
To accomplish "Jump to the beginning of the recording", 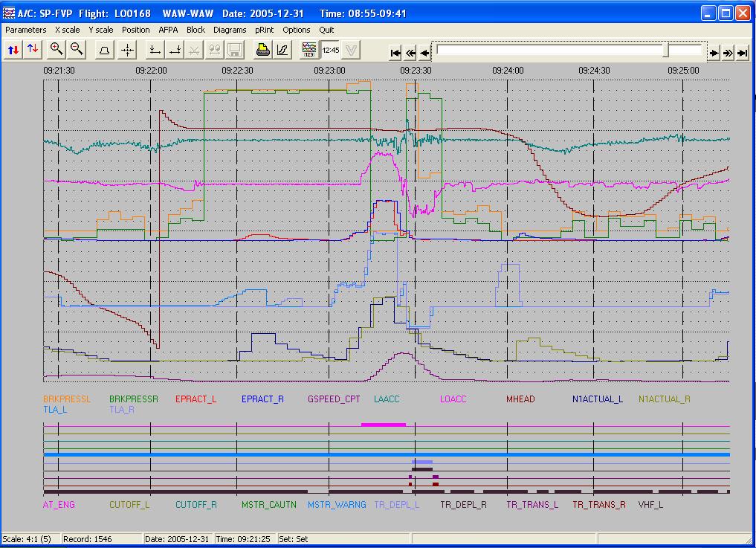I will [395, 53].
